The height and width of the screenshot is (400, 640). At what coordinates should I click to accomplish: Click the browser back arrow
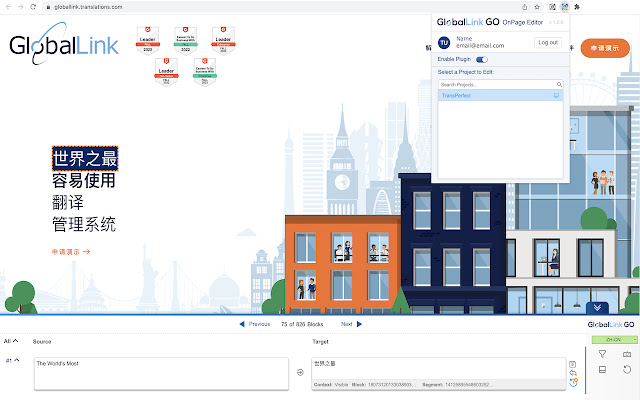[8, 7]
